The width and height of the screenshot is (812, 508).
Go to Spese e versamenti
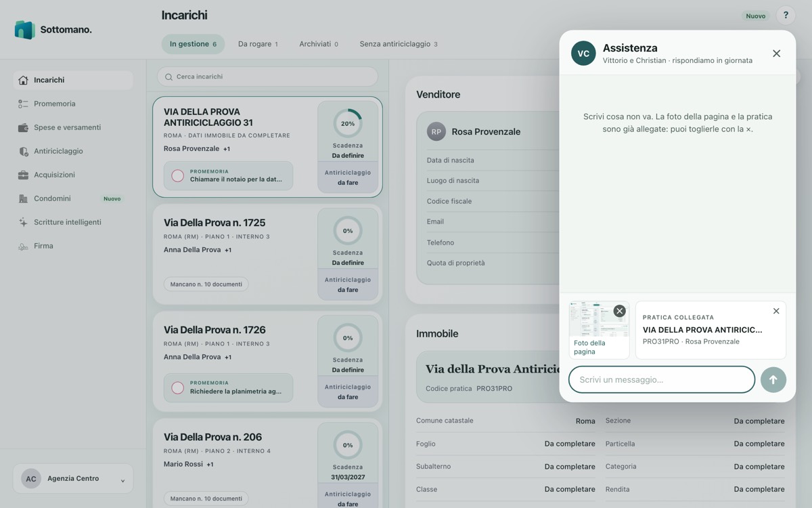tap(73, 127)
